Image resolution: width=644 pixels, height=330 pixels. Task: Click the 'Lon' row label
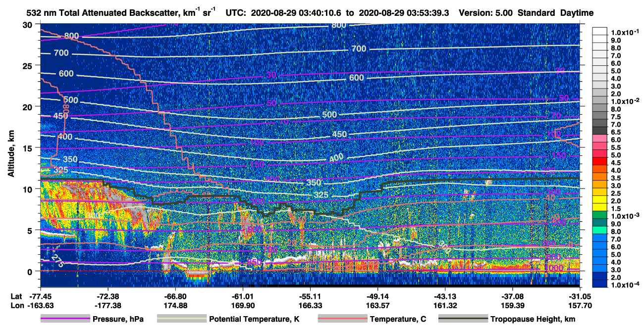point(17,305)
